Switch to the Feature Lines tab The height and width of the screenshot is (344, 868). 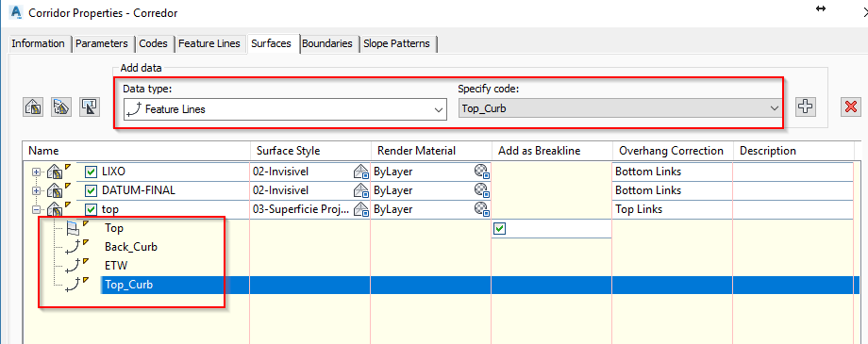209,43
